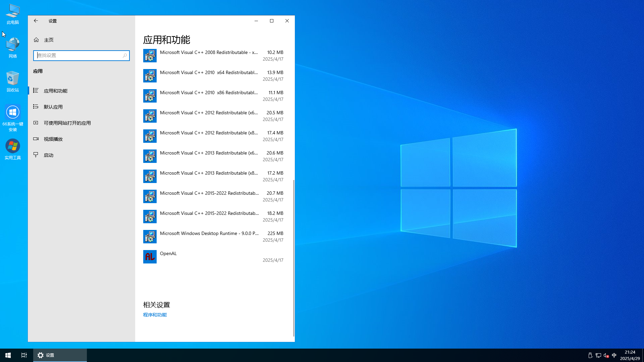Click the 可使用网站打开的应用 sidebar icon
Image resolution: width=644 pixels, height=362 pixels.
click(x=36, y=123)
